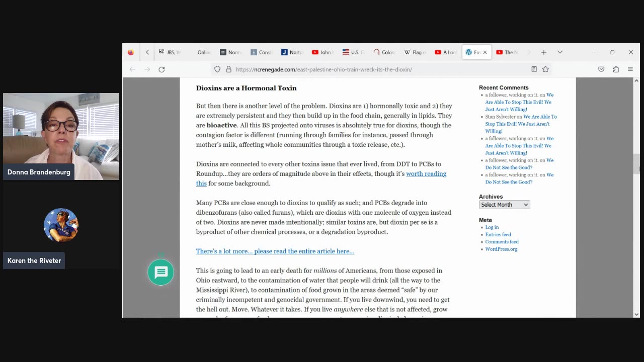Bookmark this page with star icon
Image resolution: width=644 pixels, height=362 pixels.
tap(545, 69)
